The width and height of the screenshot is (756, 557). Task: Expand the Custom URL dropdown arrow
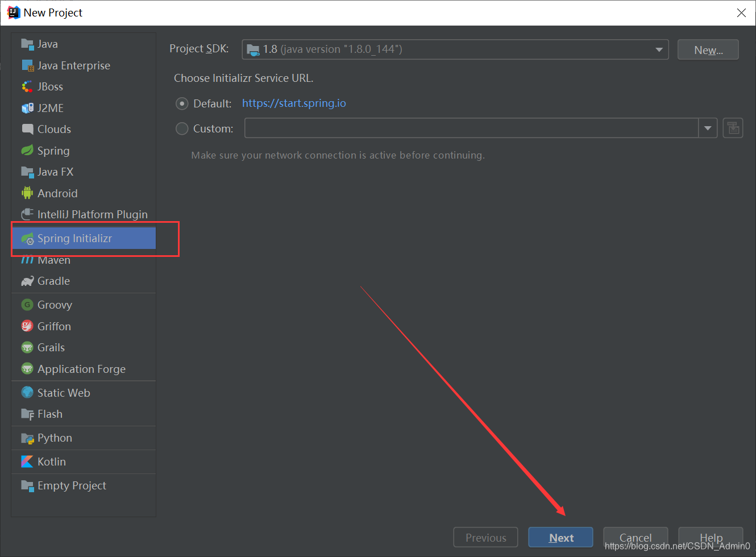coord(708,128)
